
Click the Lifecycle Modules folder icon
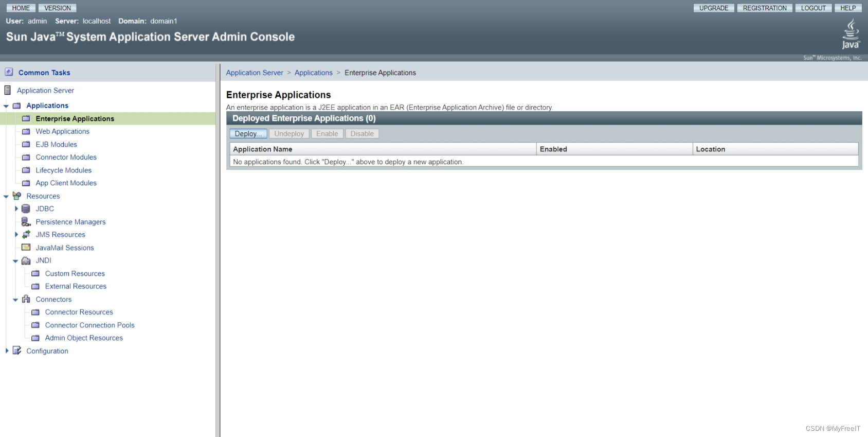pyautogui.click(x=26, y=170)
